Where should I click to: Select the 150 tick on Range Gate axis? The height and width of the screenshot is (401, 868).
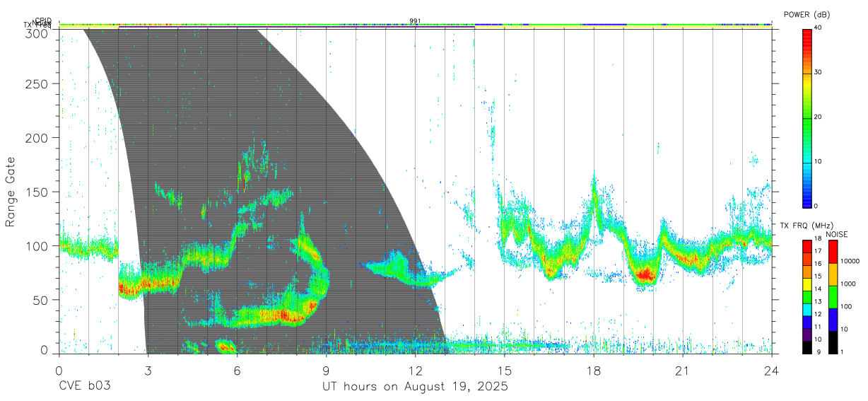pyautogui.click(x=37, y=192)
